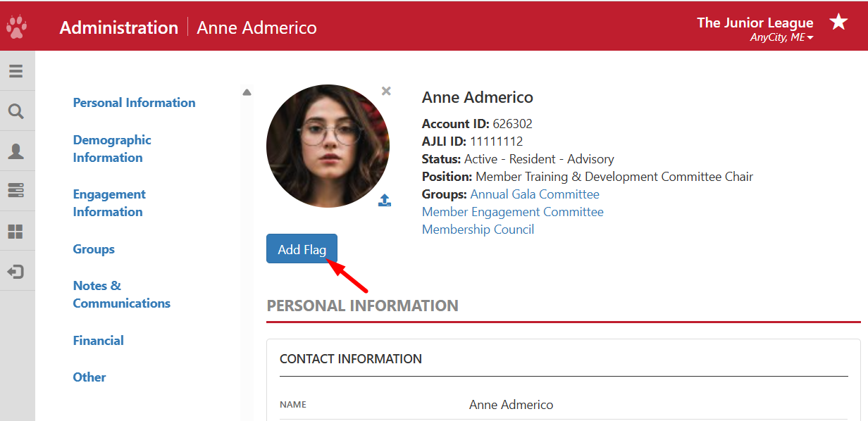Image resolution: width=868 pixels, height=421 pixels.
Task: Select Account ID 626302 text
Action: [477, 124]
